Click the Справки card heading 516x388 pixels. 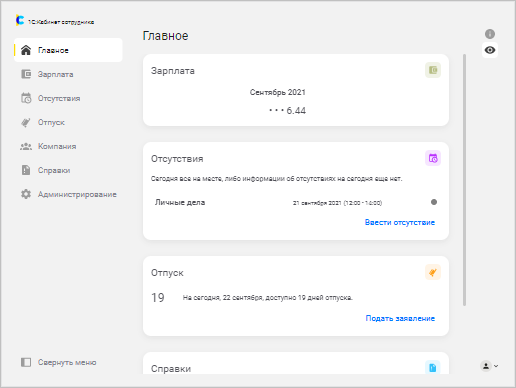tap(171, 369)
